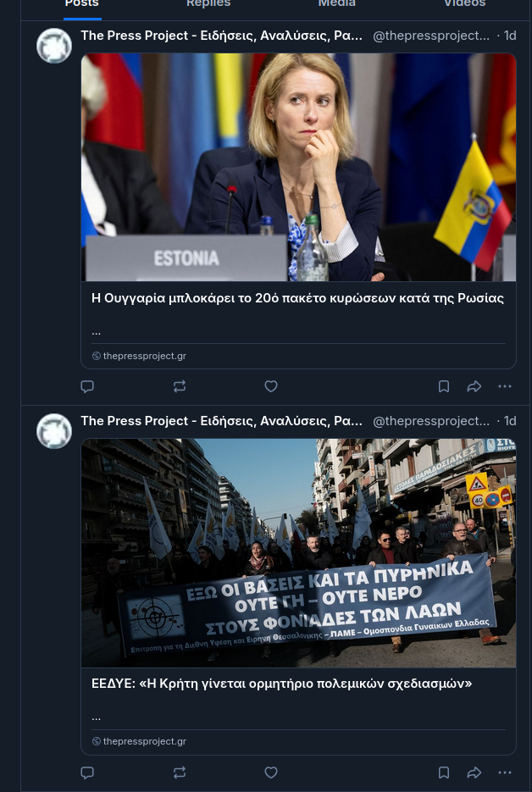Reply to the Hungary sanctions post
Viewport: 532px width, 792px height.
coord(87,386)
